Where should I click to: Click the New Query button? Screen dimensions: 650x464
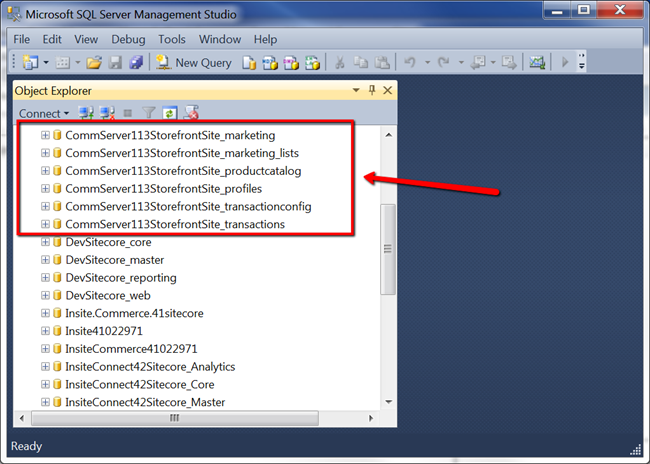pyautogui.click(x=193, y=63)
